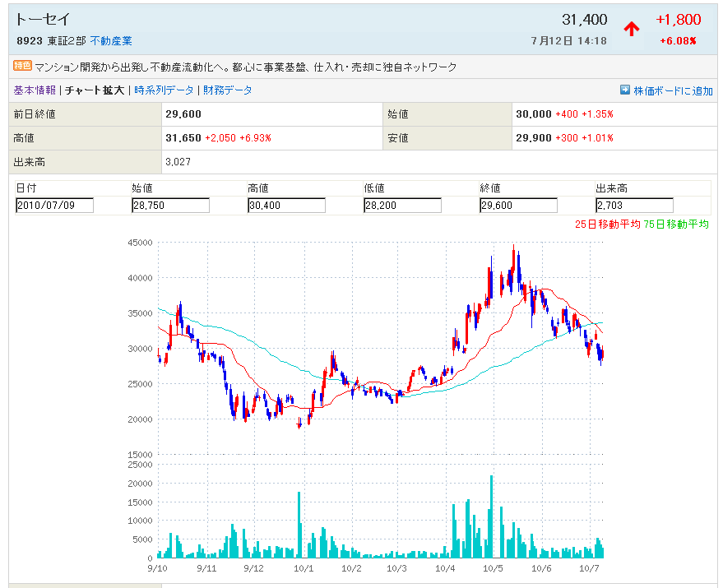
Task: Click the price change +1,800
Action: 679,20
